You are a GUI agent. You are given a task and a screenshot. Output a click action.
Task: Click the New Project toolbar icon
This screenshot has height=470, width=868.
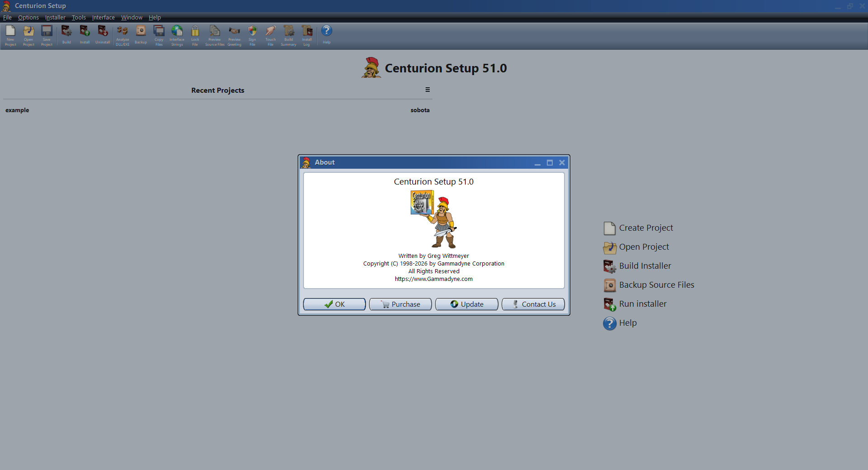tap(10, 35)
